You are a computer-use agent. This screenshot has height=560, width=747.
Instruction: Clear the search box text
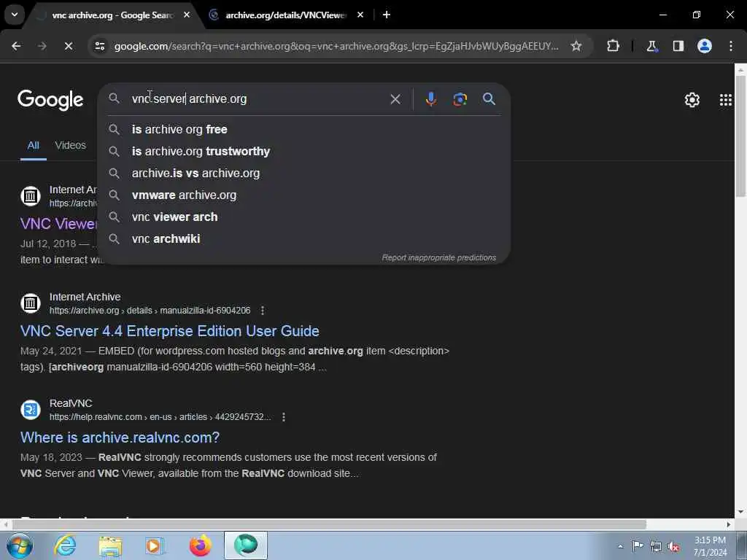click(x=395, y=99)
